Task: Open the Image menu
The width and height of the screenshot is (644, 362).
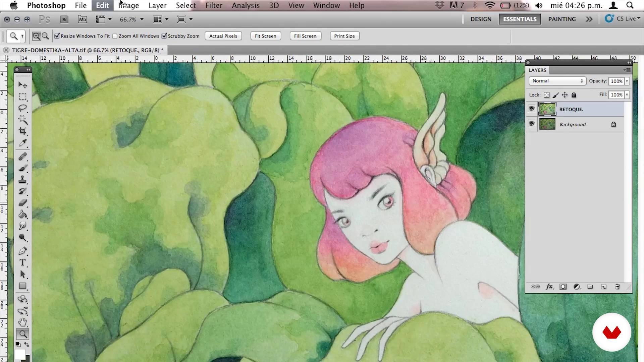Action: pos(128,5)
